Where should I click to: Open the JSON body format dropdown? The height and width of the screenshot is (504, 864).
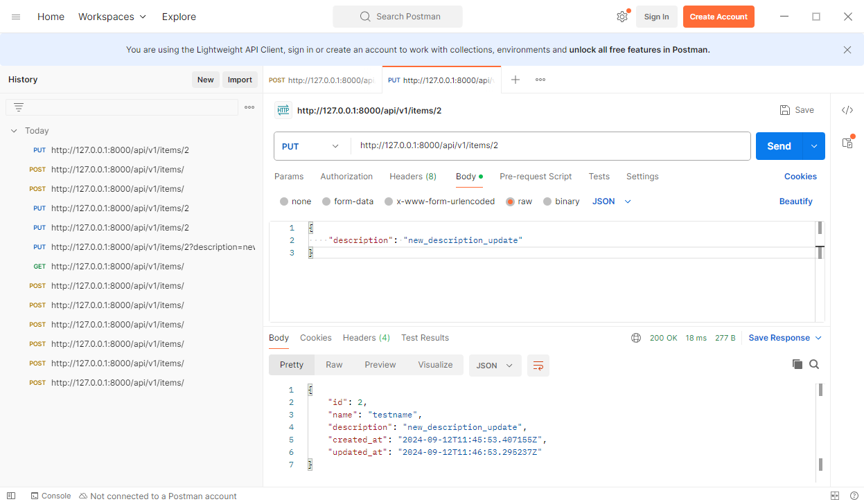click(612, 201)
